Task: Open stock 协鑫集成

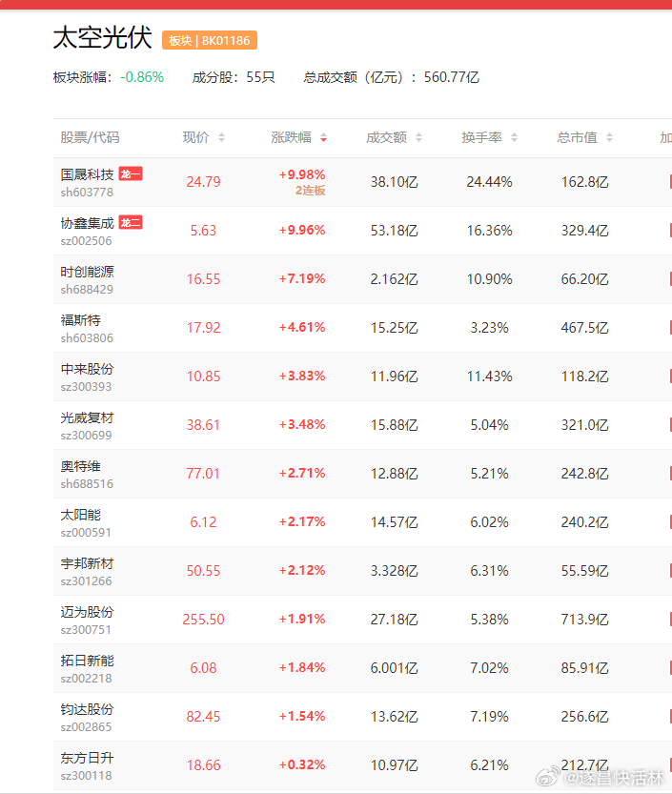Action: pos(87,223)
